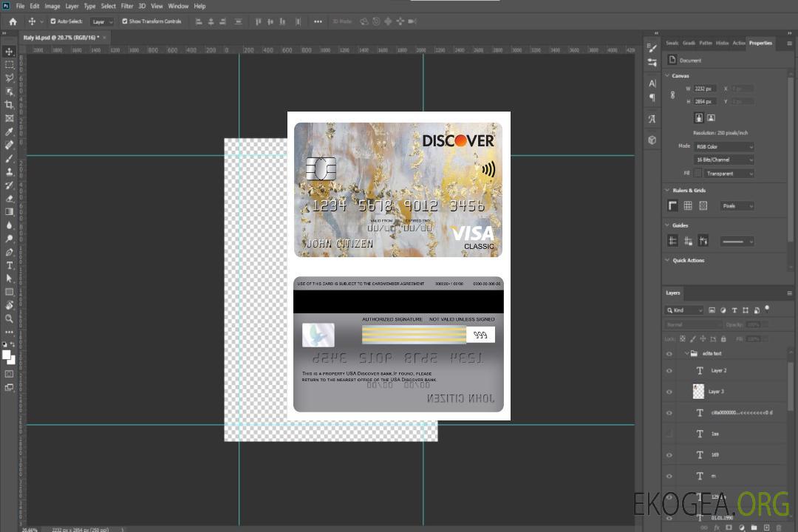Select landscape canvas orientation button

(x=711, y=118)
